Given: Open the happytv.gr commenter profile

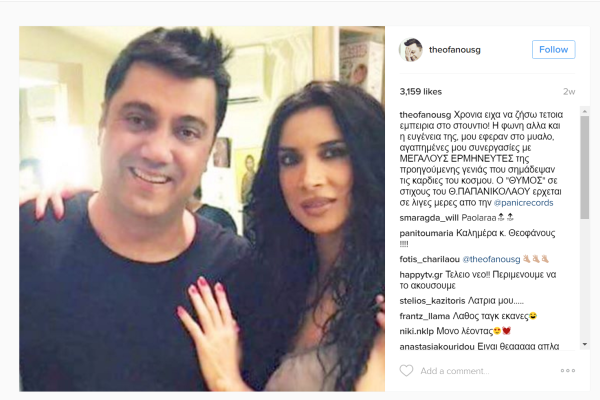Looking at the screenshot, I should coord(421,274).
